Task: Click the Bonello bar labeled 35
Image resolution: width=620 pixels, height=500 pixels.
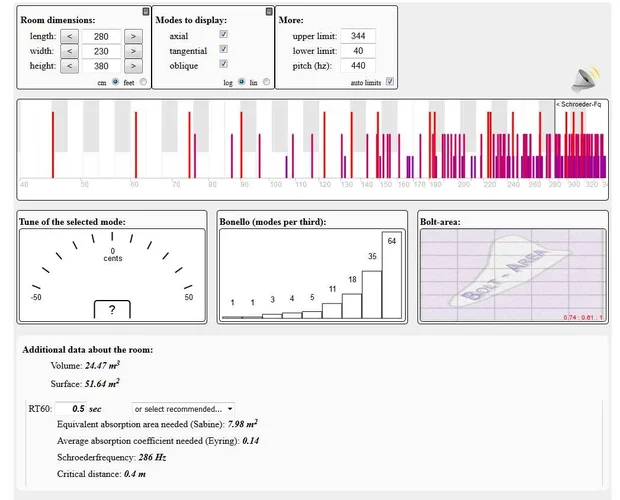Action: [372, 294]
